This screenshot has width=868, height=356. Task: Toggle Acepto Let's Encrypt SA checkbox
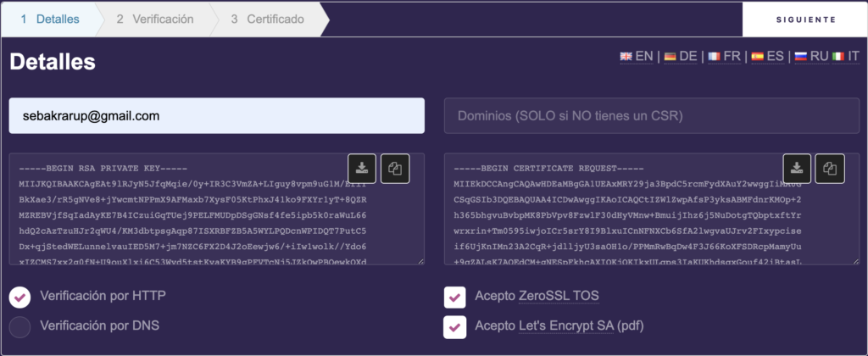tap(455, 325)
